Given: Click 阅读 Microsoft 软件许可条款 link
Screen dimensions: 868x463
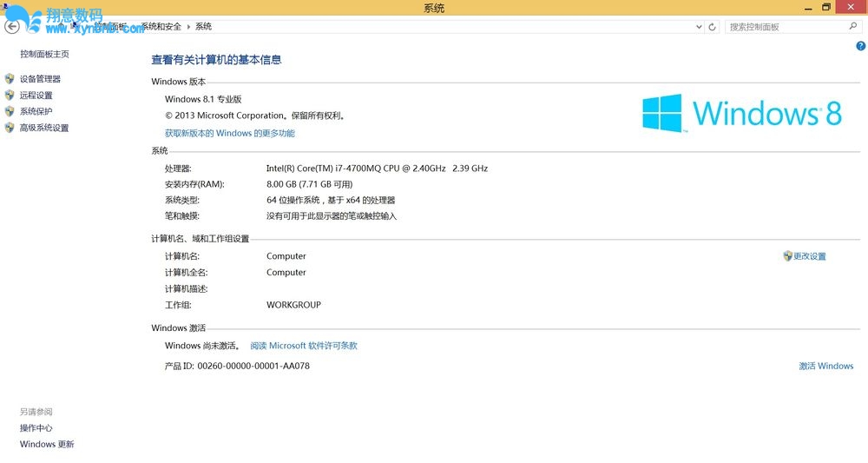Looking at the screenshot, I should point(304,346).
